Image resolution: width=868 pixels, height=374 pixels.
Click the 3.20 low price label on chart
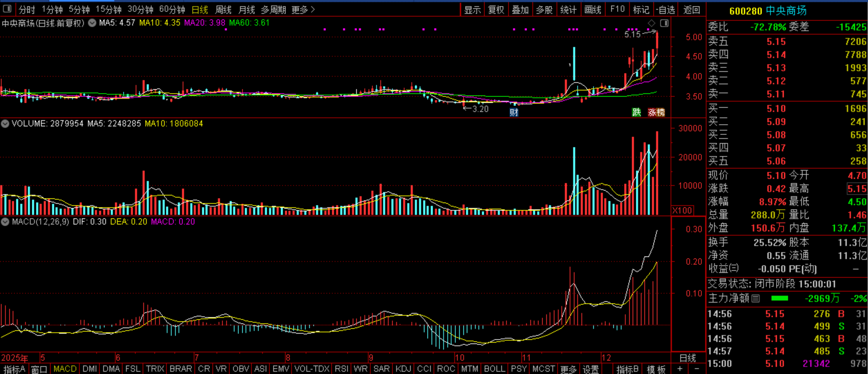(x=480, y=109)
